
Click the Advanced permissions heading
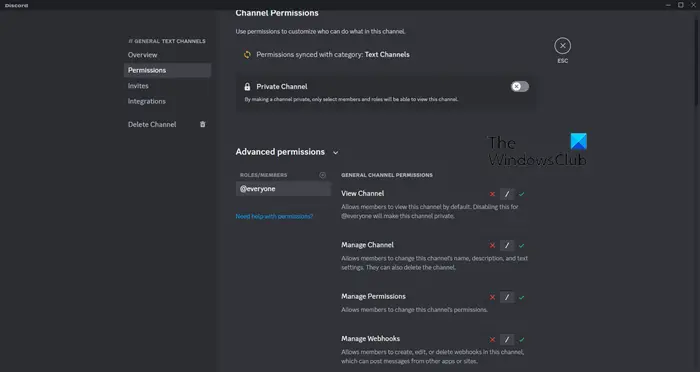[280, 152]
